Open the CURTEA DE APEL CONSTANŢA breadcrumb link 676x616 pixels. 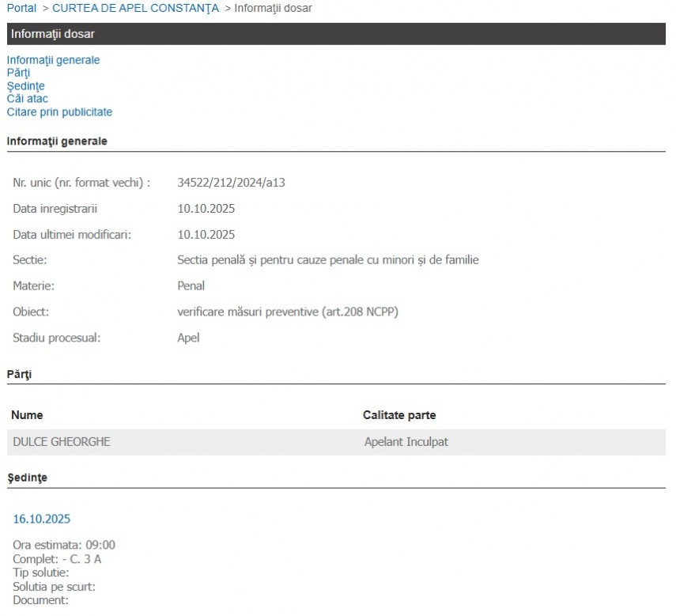click(x=135, y=8)
